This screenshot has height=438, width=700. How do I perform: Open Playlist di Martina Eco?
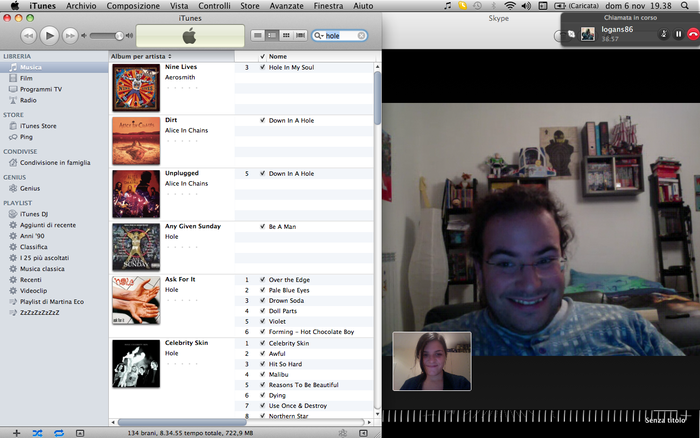[54, 302]
